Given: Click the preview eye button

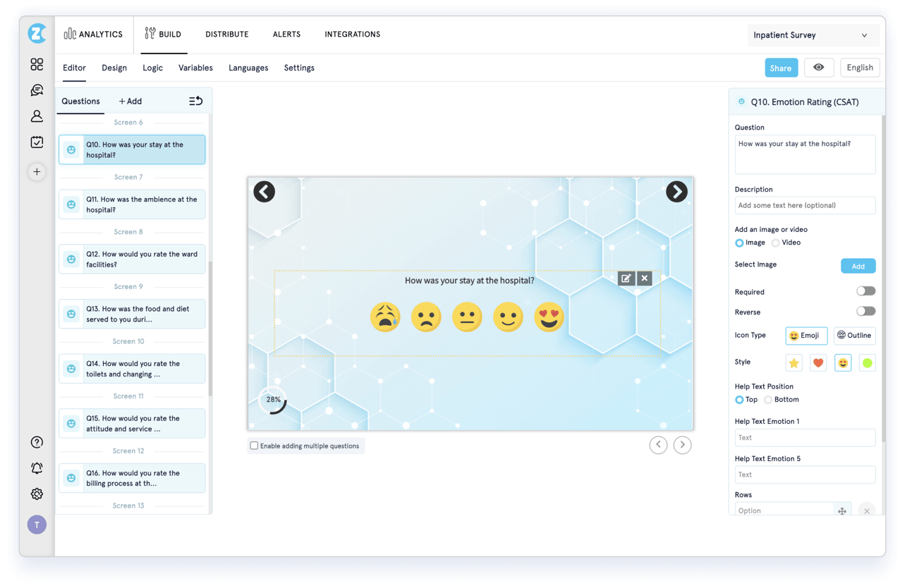Looking at the screenshot, I should tap(818, 68).
